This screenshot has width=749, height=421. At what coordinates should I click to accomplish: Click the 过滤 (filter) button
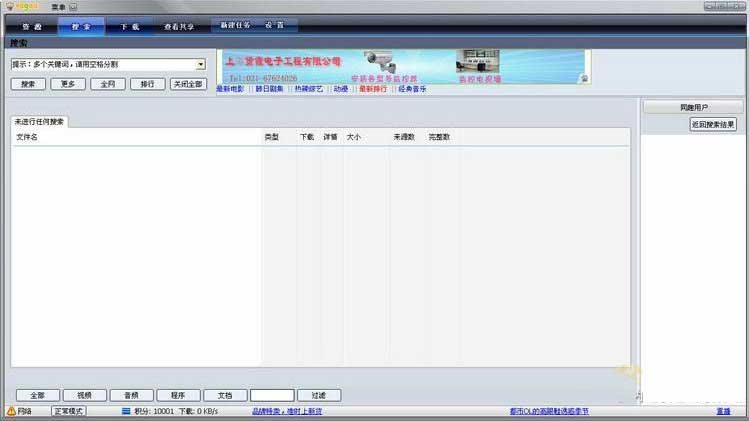pyautogui.click(x=318, y=395)
